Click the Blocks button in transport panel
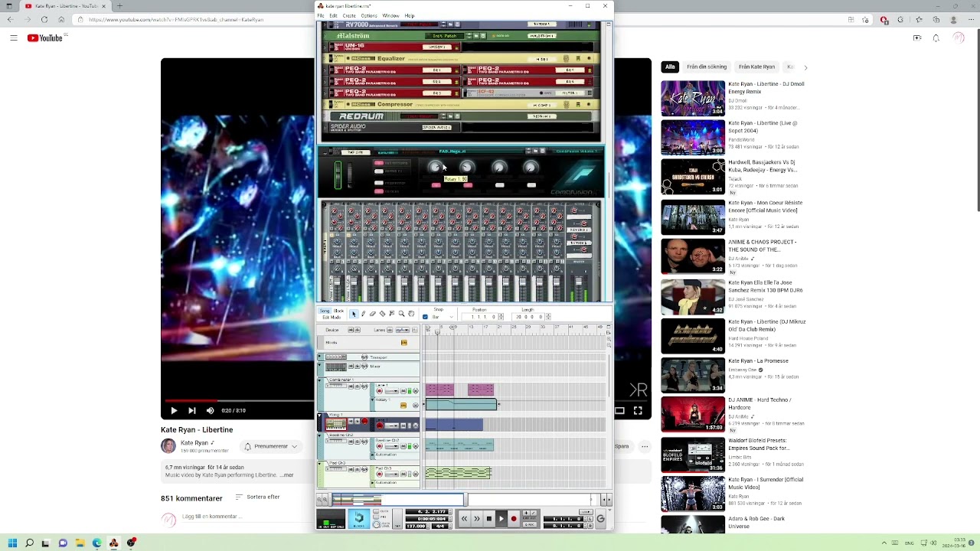Screen dimensions: 980x551 (x=359, y=519)
